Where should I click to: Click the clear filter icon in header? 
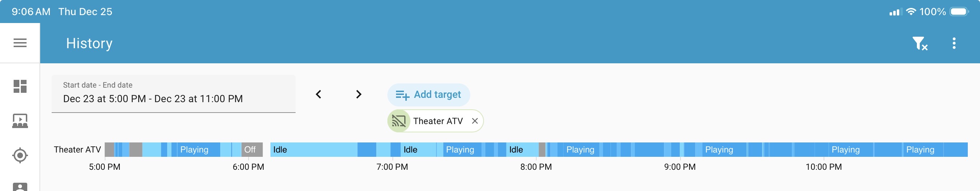(919, 44)
